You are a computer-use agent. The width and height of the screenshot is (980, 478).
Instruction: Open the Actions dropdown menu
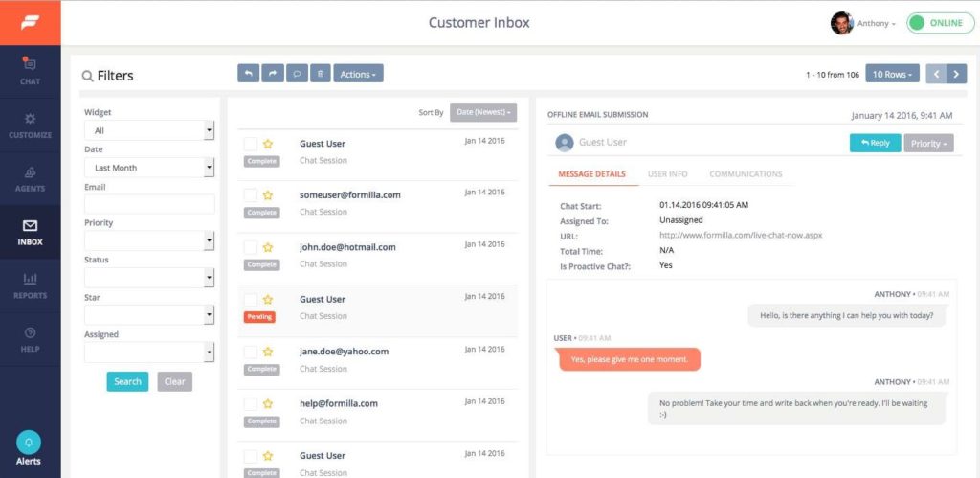click(358, 73)
